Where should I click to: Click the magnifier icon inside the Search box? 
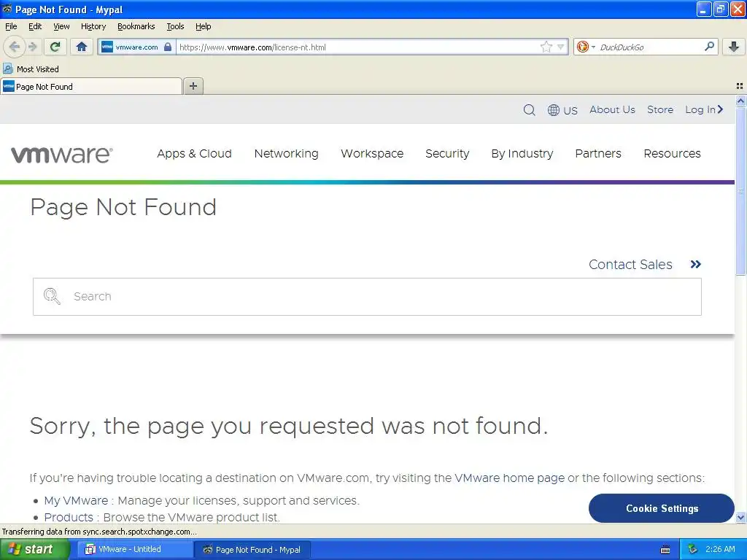[52, 296]
